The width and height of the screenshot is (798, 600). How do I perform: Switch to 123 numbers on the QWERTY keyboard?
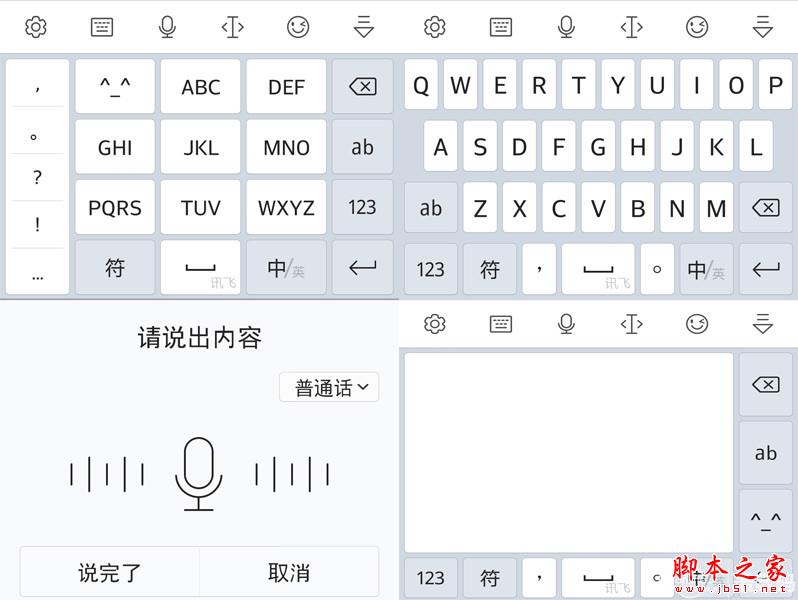click(x=431, y=269)
